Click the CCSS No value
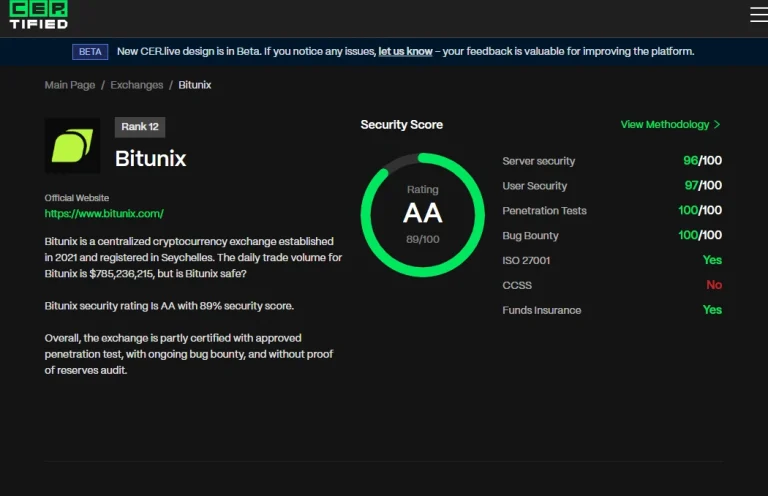Screen dimensions: 768x496 point(714,285)
